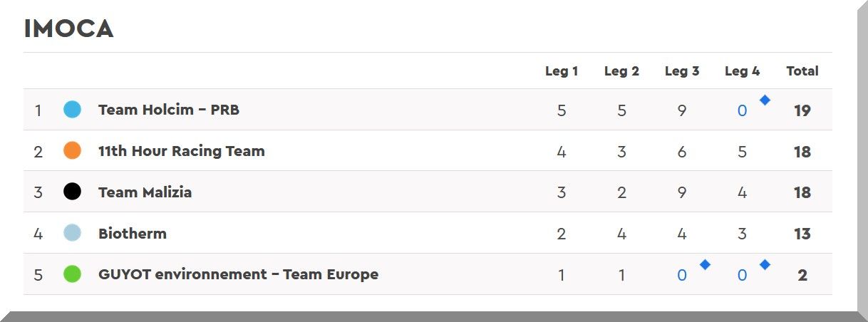Click the IMOCA heading
Image resolution: width=868 pixels, height=322 pixels.
(x=68, y=29)
